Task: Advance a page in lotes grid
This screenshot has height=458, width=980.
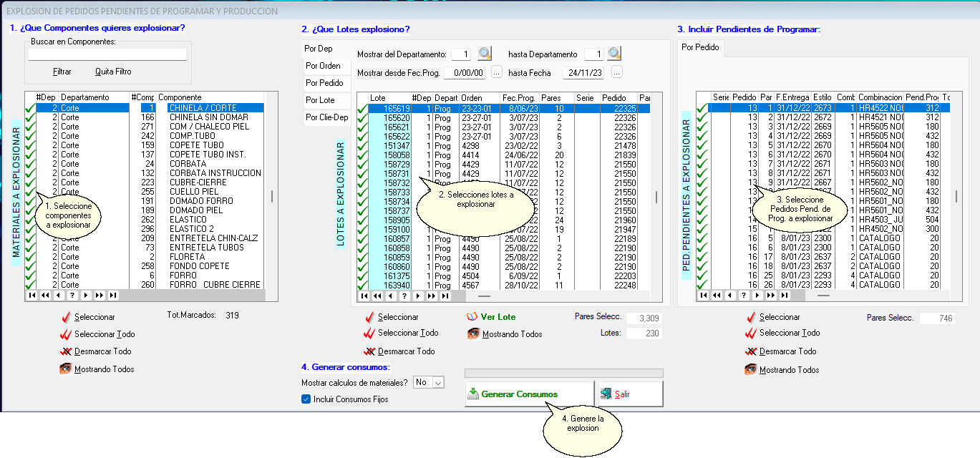Action: pos(432,296)
